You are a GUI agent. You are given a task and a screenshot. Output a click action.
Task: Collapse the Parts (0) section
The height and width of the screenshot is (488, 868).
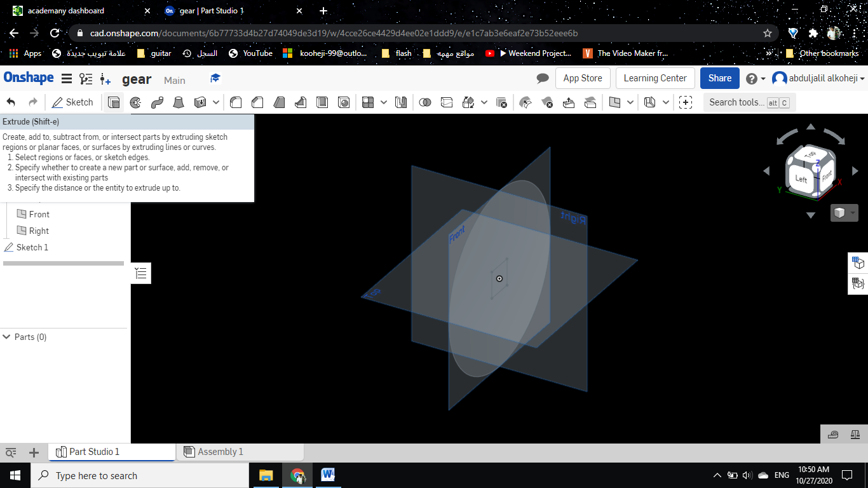pyautogui.click(x=7, y=337)
